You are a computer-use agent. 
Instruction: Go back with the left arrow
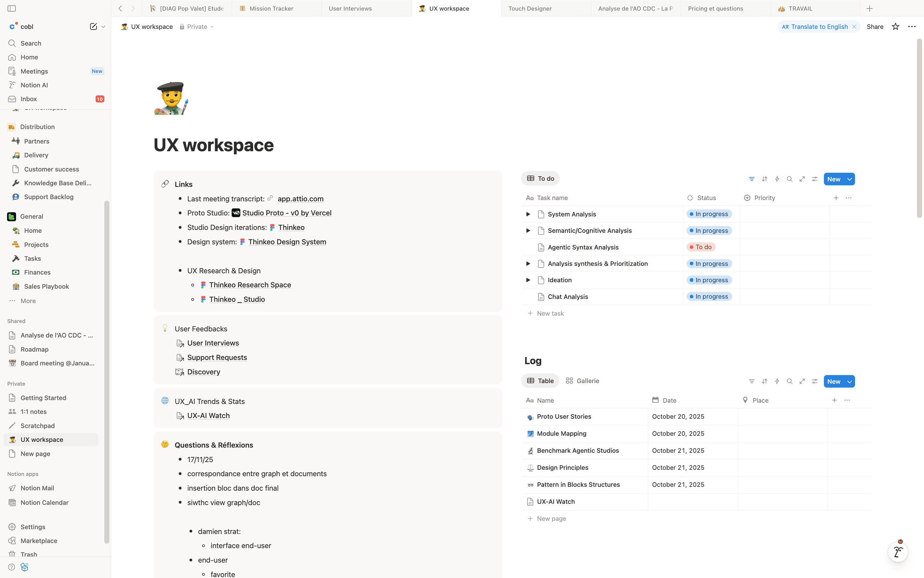120,8
